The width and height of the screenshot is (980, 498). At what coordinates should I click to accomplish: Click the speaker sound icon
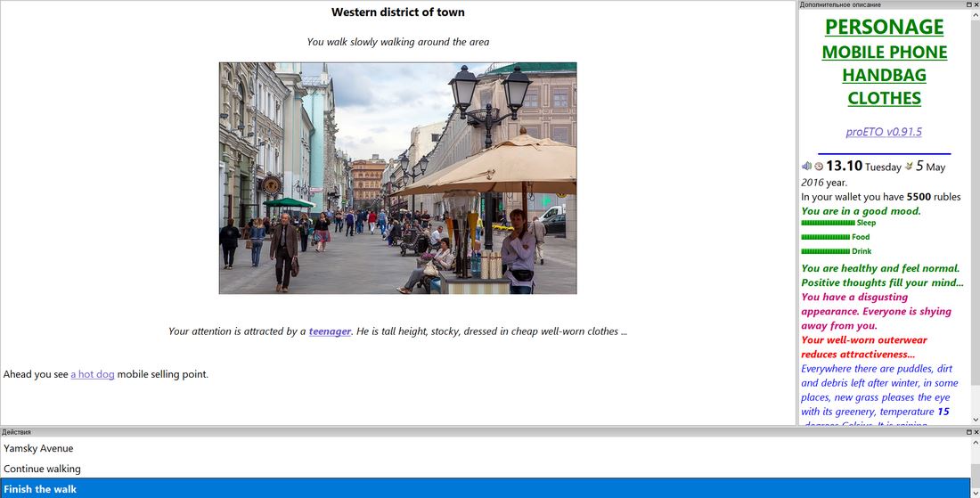806,167
